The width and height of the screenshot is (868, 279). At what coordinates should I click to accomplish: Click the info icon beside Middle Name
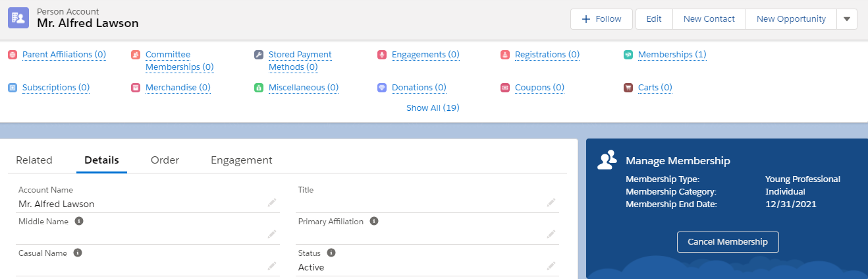coord(79,222)
